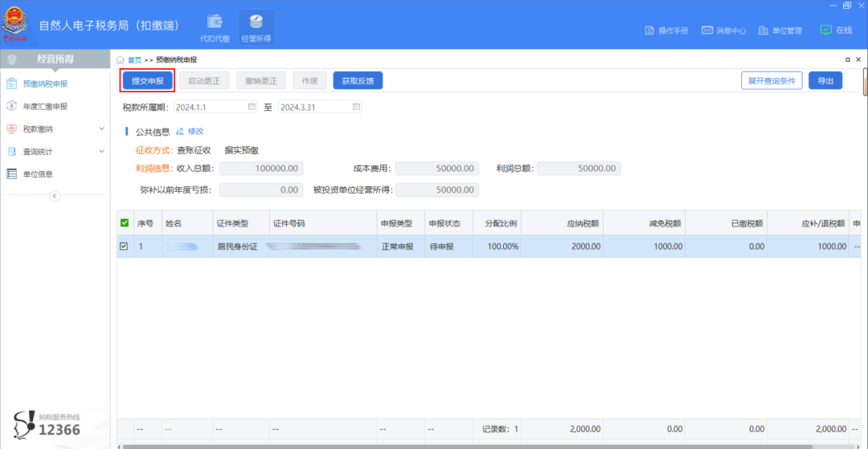Click the 弥补以前年度亏损 field 0.00
The height and width of the screenshot is (449, 868).
261,190
